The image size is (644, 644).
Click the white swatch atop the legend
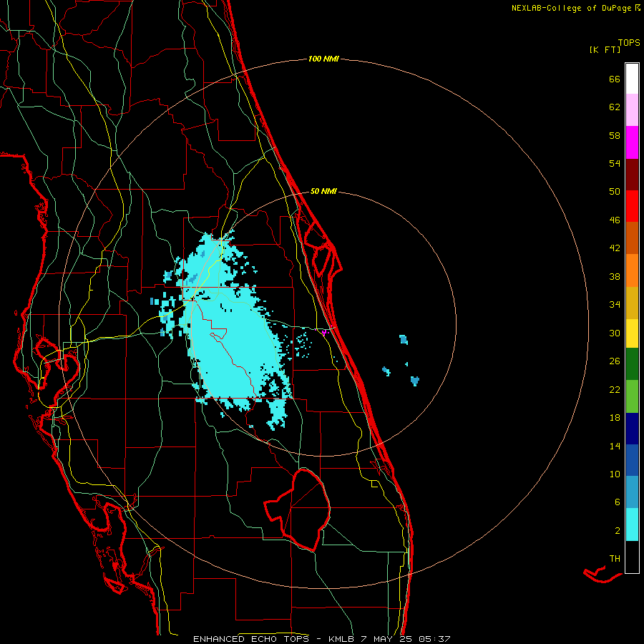632,79
